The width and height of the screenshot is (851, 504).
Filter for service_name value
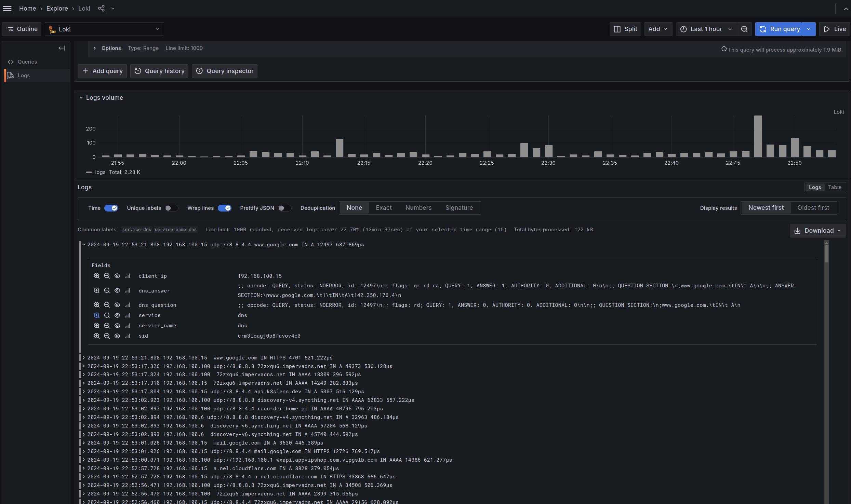click(97, 326)
